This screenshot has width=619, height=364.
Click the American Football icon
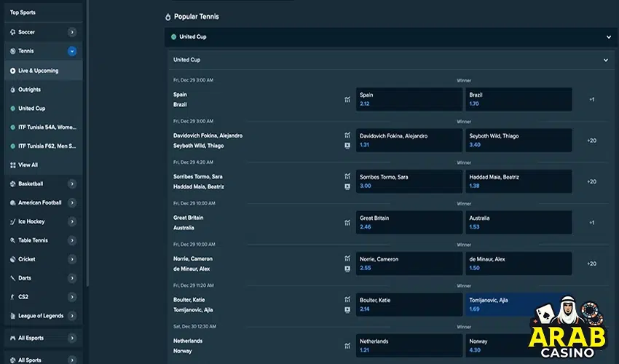(x=12, y=202)
